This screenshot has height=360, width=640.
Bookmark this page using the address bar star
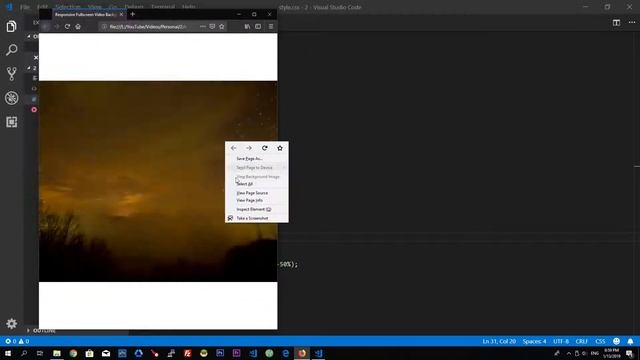pos(222,27)
